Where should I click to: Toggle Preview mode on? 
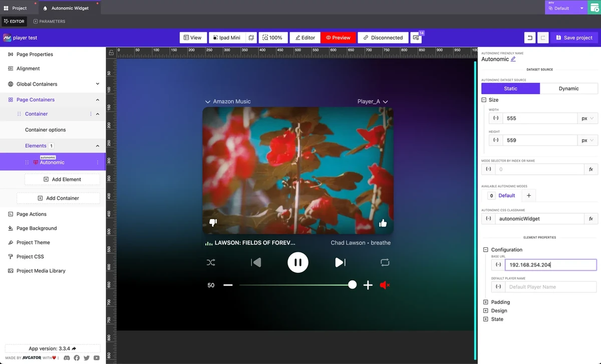pos(338,37)
